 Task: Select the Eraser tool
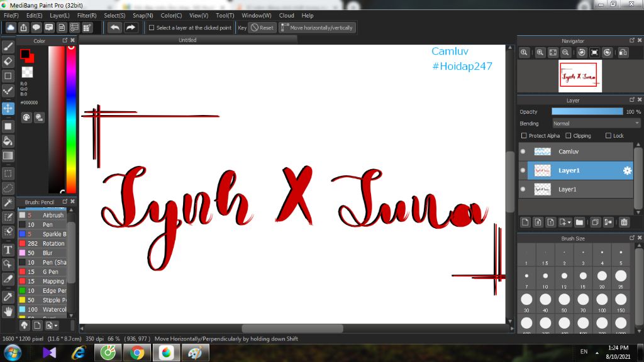pyautogui.click(x=8, y=61)
